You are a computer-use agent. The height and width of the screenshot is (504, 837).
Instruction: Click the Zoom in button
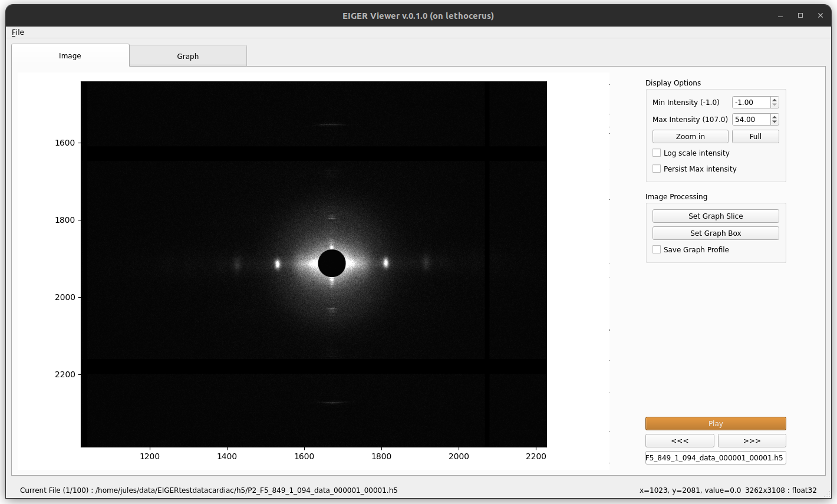click(x=690, y=136)
